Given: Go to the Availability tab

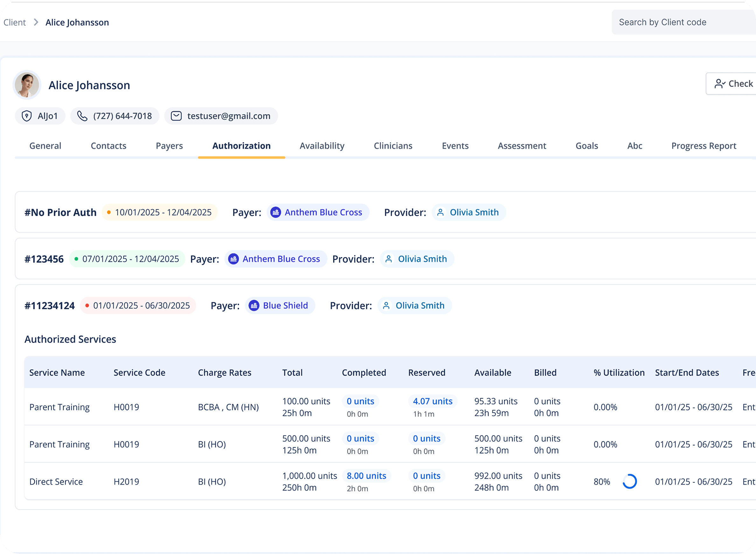Looking at the screenshot, I should click(322, 146).
